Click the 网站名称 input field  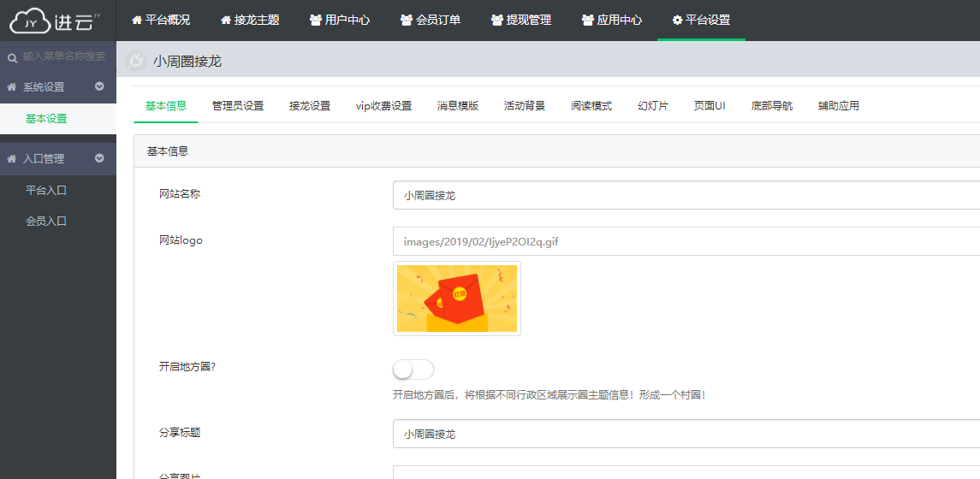685,195
